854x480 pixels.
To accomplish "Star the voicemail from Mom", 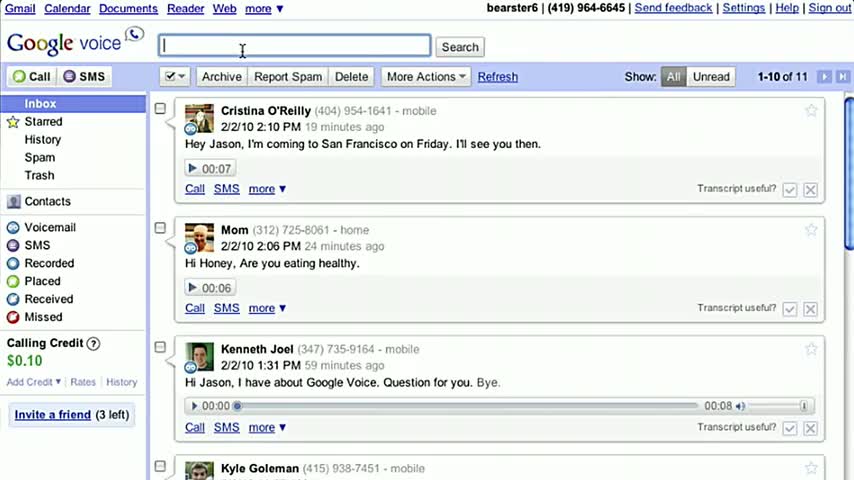I will click(x=811, y=230).
